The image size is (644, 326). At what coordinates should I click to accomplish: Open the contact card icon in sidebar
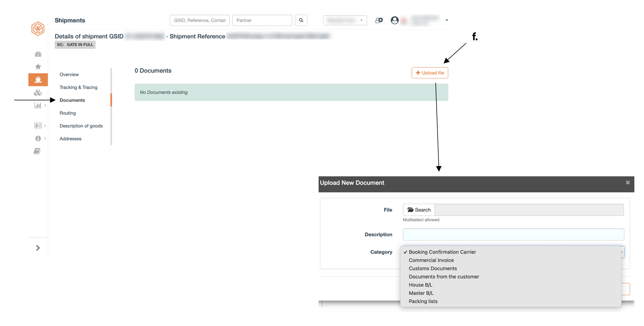(38, 125)
